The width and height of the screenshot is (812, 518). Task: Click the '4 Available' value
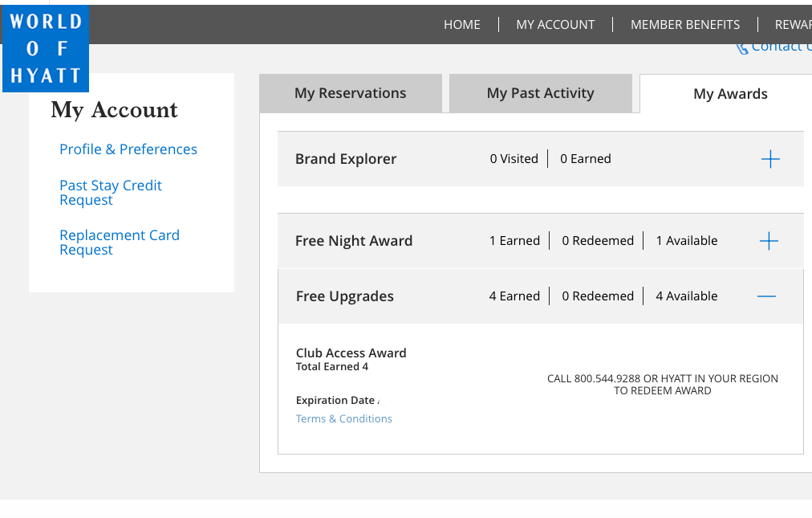pyautogui.click(x=687, y=296)
